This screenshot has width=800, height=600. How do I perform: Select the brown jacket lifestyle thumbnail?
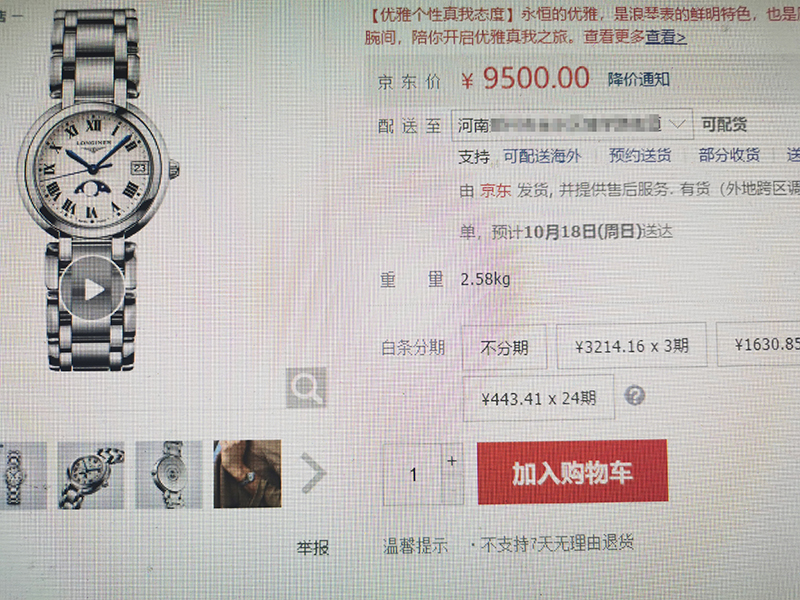coord(247,474)
